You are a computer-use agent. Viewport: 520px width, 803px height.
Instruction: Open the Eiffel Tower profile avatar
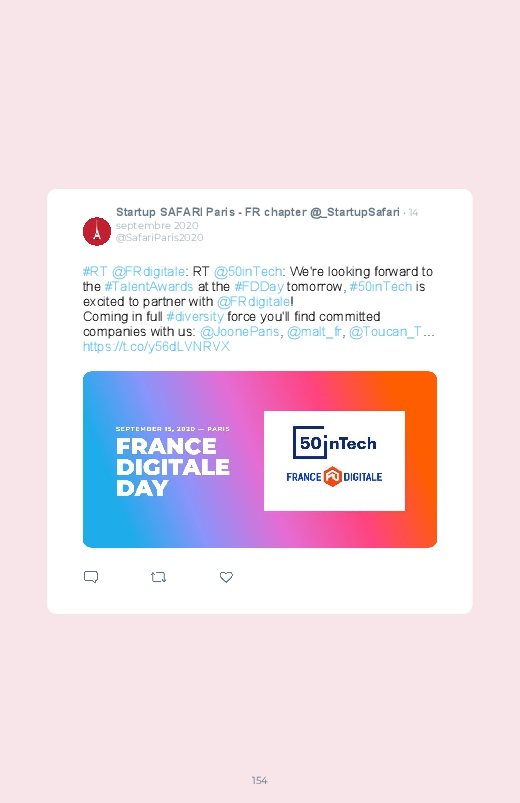(x=97, y=231)
